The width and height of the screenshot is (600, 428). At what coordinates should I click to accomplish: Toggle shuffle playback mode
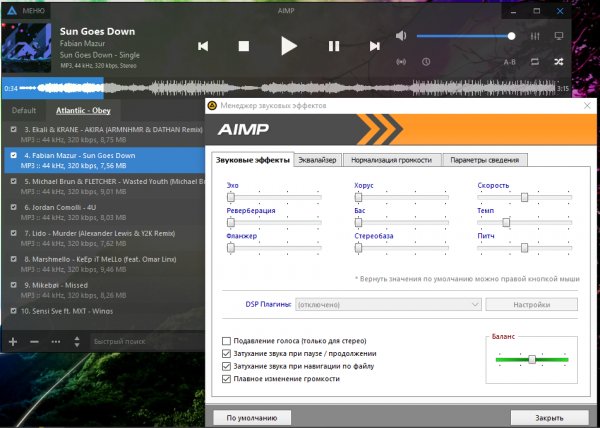pyautogui.click(x=559, y=62)
